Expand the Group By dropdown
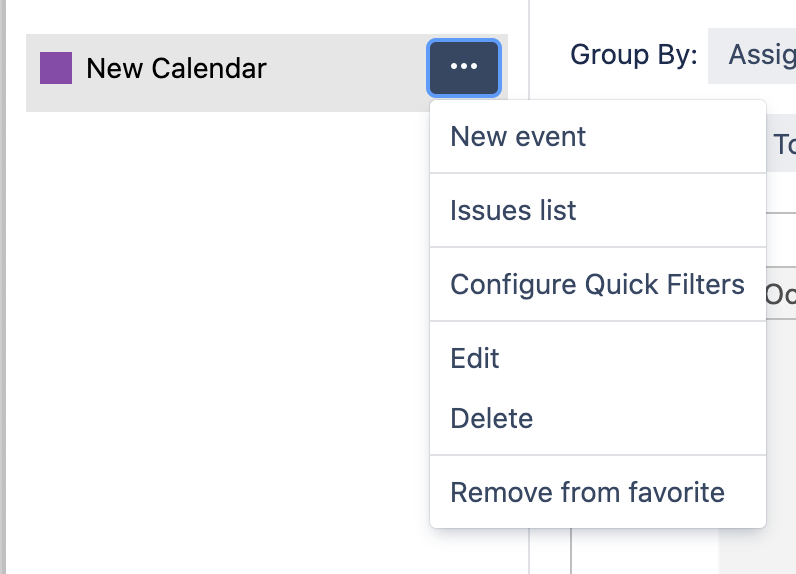This screenshot has width=796, height=574. [752, 56]
